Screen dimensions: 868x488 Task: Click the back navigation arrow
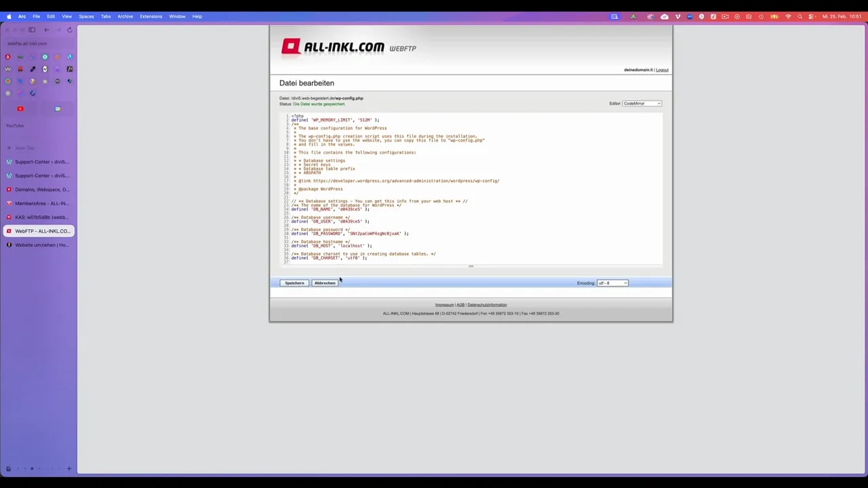point(46,30)
